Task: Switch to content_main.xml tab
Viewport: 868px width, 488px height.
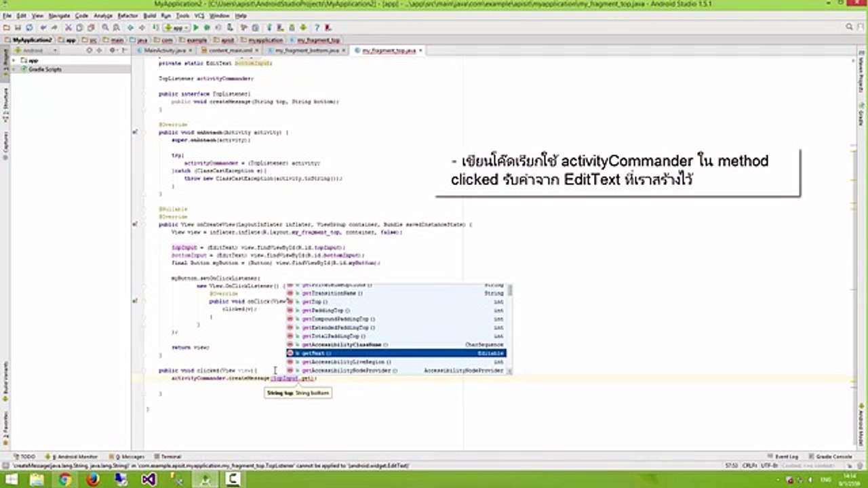Action: (x=229, y=50)
